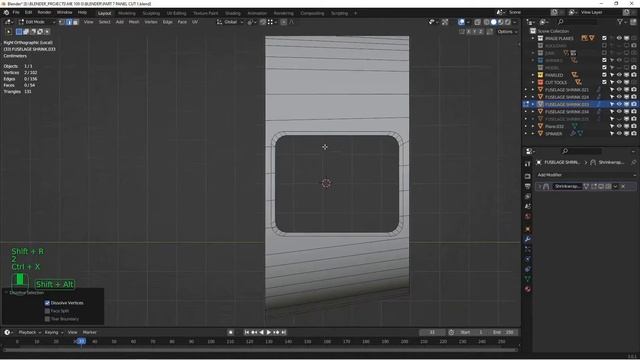
Task: Open Options dropdown in viewport
Action: click(x=507, y=31)
